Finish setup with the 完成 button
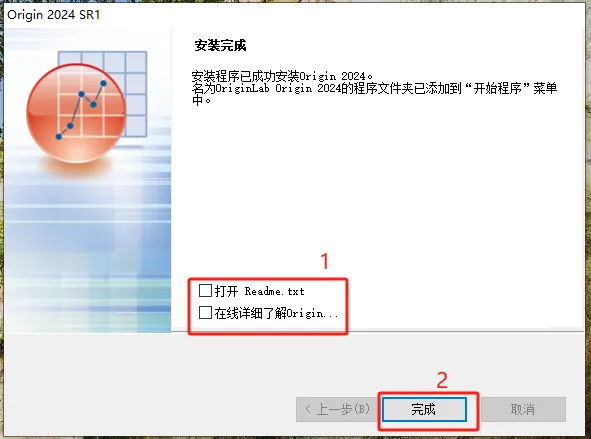Viewport: 591px width, 439px height. point(424,409)
